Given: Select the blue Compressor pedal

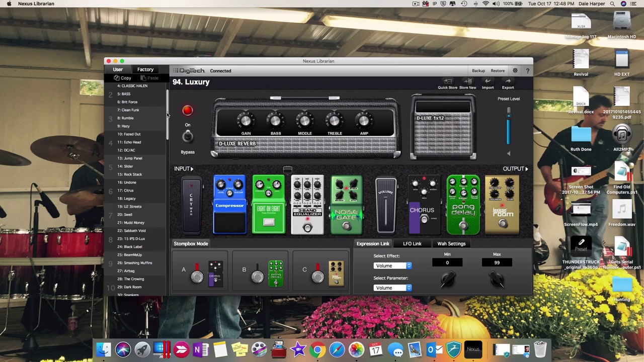Looking at the screenshot, I should (x=229, y=205).
